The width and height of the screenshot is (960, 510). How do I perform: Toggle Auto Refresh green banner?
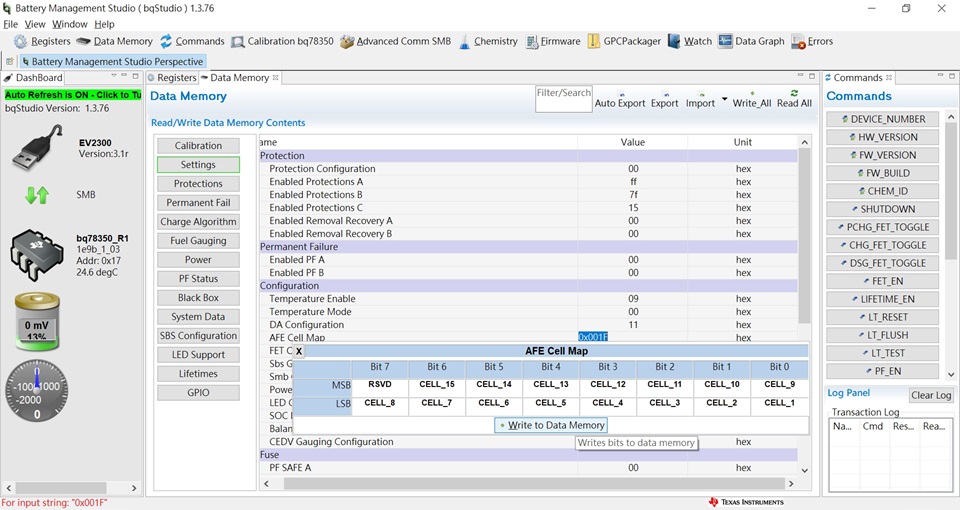73,95
